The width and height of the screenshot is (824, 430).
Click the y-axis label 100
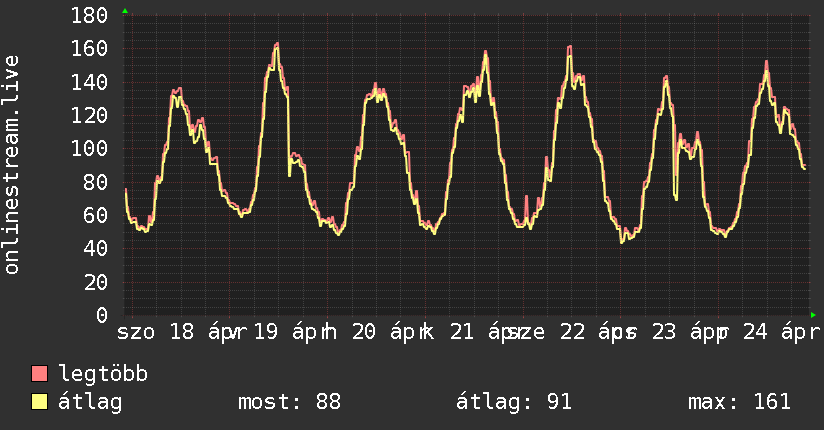coord(89,148)
